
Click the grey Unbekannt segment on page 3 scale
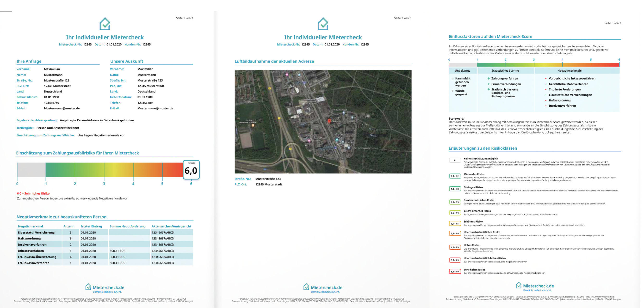(x=463, y=64)
